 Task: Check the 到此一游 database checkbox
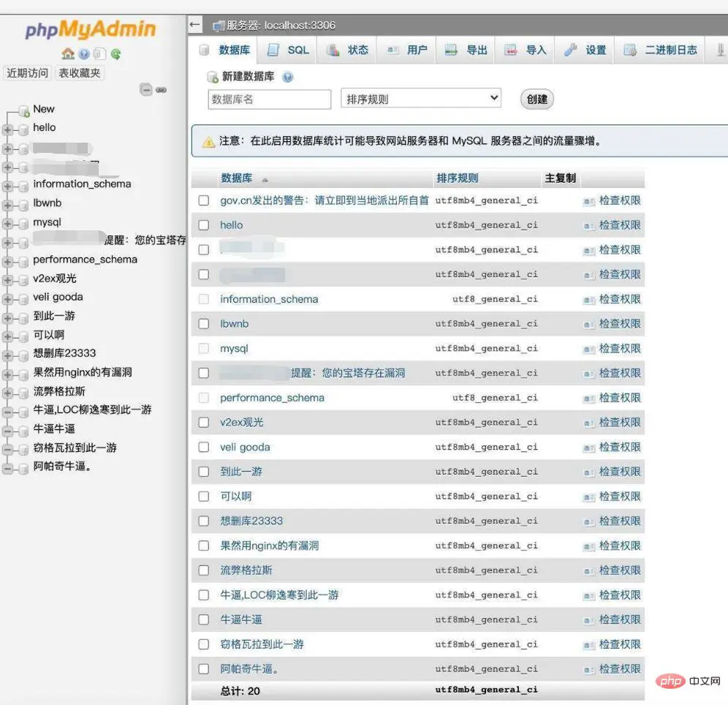click(x=203, y=472)
